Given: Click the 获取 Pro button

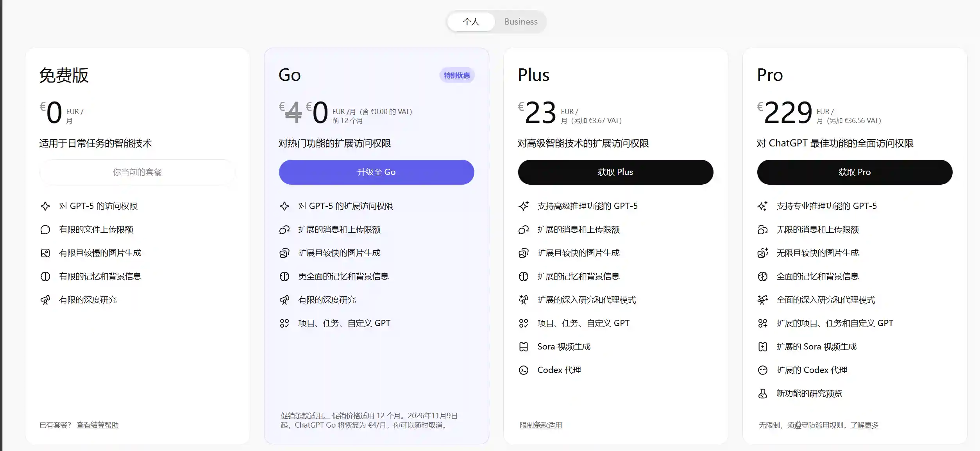Looking at the screenshot, I should coord(855,172).
